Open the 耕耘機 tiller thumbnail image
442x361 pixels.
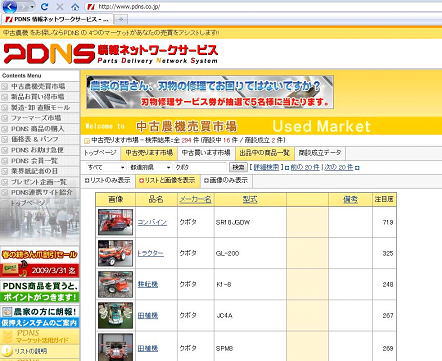pyautogui.click(x=115, y=284)
